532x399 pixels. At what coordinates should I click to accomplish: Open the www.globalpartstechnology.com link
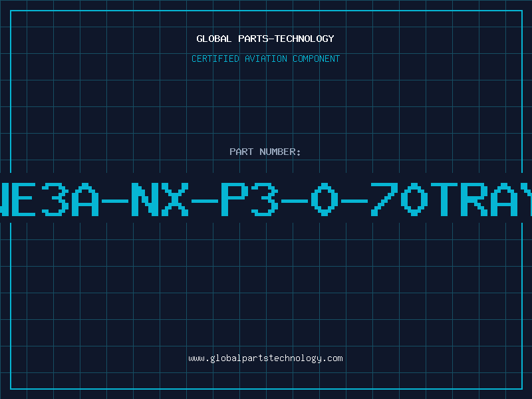(x=265, y=358)
